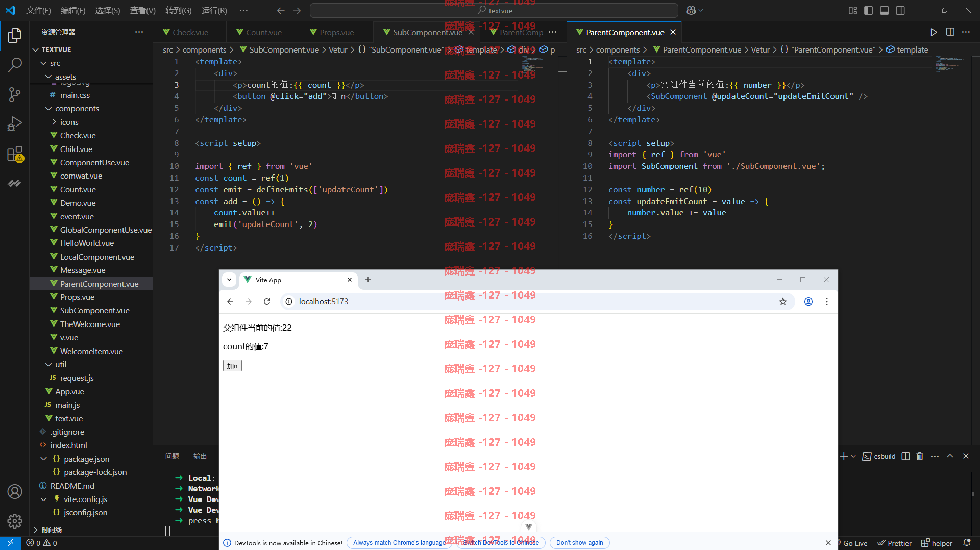Open Manage gear in activity bar

tap(15, 521)
